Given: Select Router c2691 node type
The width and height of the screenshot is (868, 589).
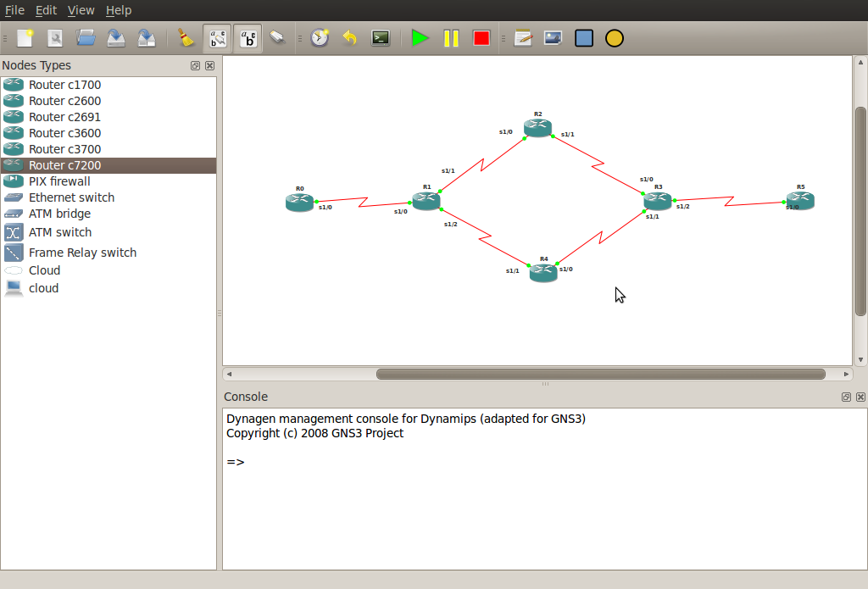Looking at the screenshot, I should 108,117.
